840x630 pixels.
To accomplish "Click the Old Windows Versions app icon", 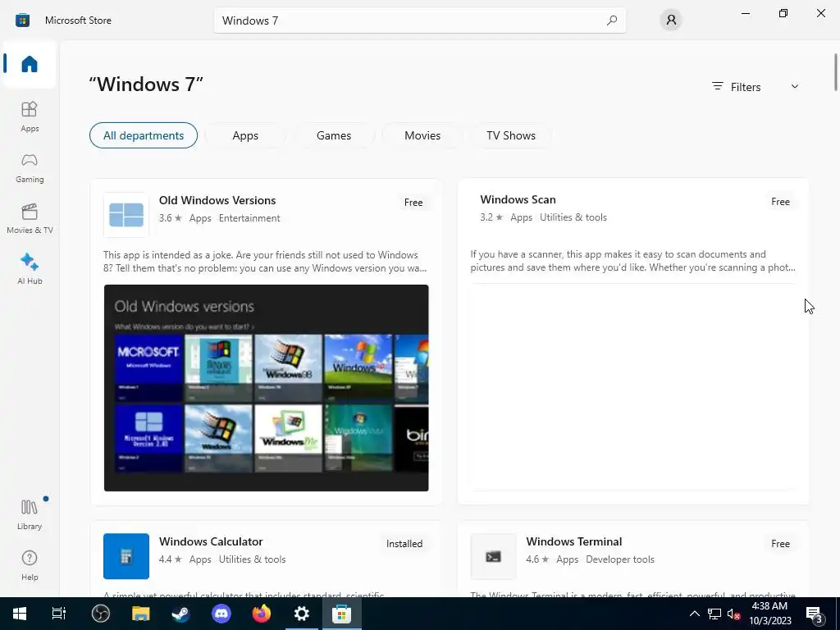I will pos(126,215).
